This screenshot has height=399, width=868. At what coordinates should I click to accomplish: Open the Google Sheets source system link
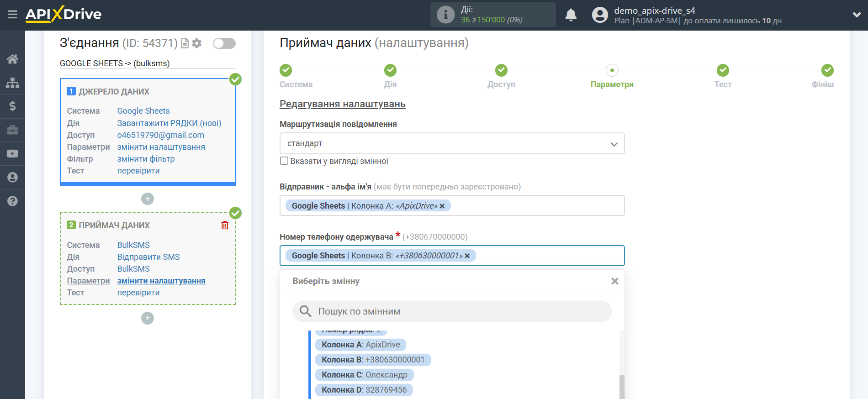click(143, 111)
